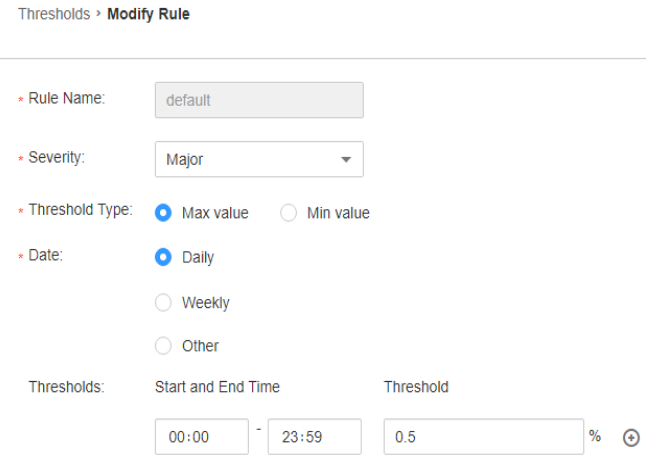Click the threshold value field showing 0.5
The height and width of the screenshot is (464, 646).
coord(484,437)
